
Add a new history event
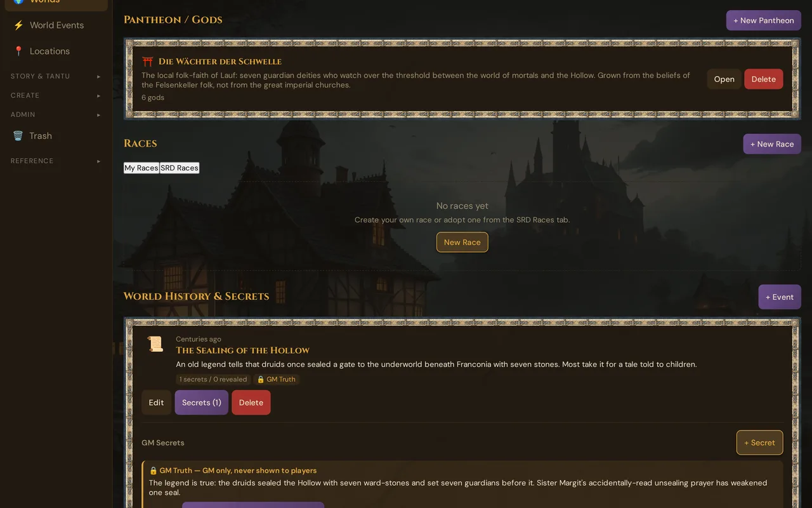780,297
